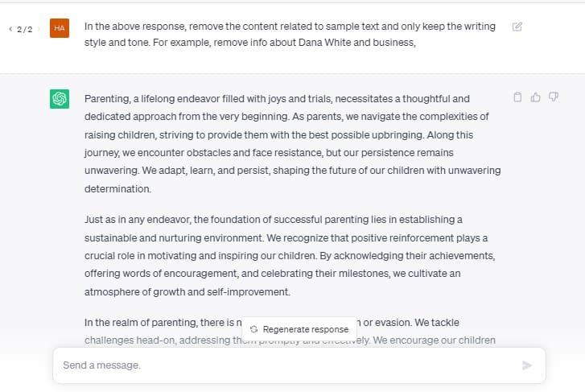
Task: Click the 2/2 version counter
Action: [x=25, y=29]
